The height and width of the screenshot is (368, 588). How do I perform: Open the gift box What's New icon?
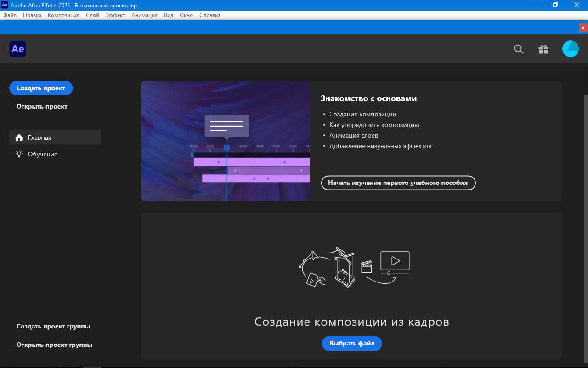(x=543, y=49)
